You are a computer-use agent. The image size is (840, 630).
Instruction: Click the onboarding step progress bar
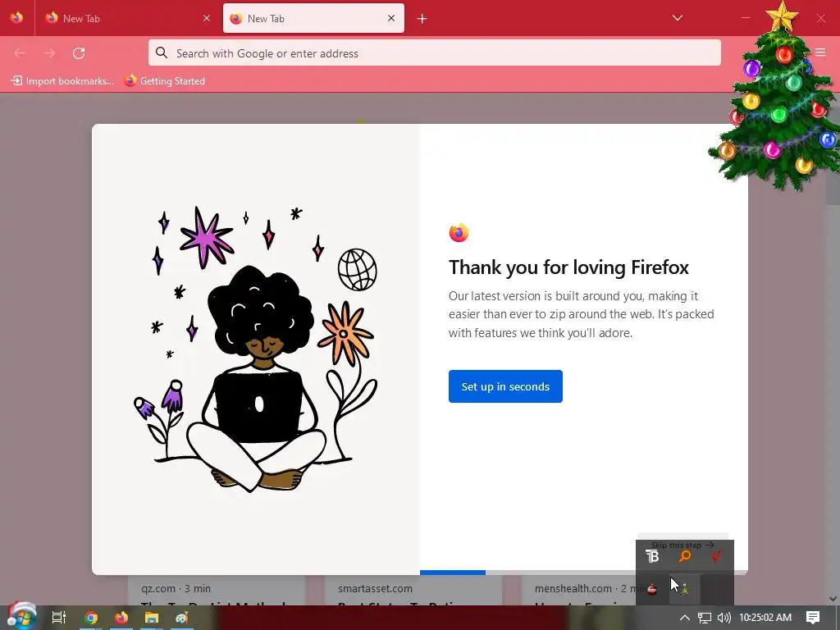pyautogui.click(x=583, y=573)
